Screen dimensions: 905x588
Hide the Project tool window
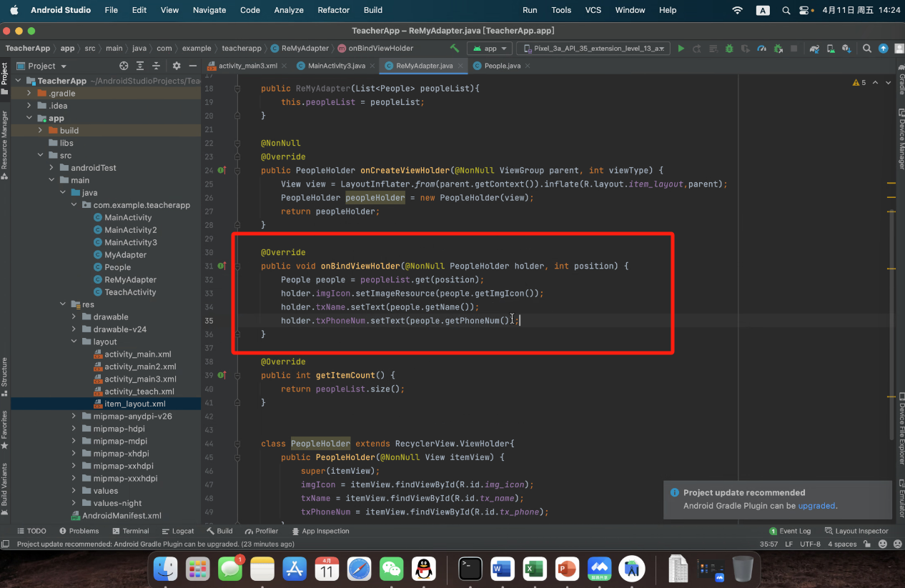click(194, 65)
